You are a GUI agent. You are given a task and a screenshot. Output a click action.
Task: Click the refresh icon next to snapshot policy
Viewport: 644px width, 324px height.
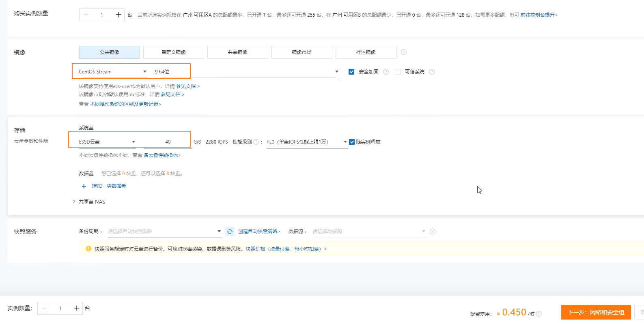(230, 232)
